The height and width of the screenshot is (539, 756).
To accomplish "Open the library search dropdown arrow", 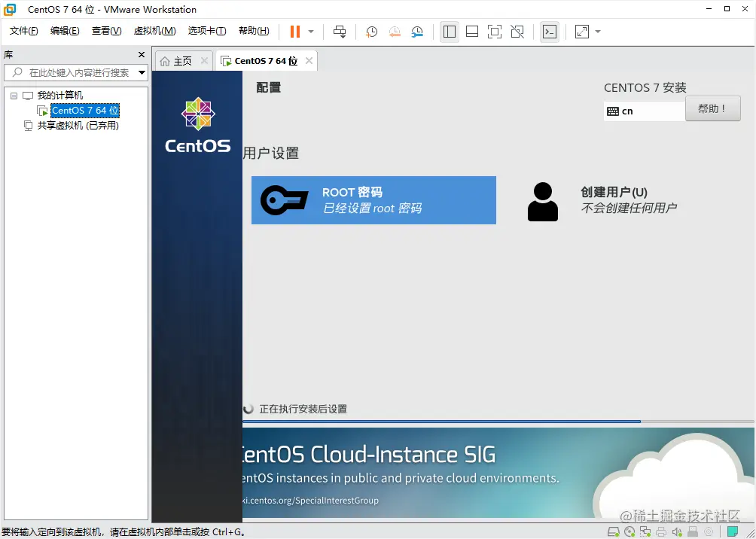I will click(142, 73).
